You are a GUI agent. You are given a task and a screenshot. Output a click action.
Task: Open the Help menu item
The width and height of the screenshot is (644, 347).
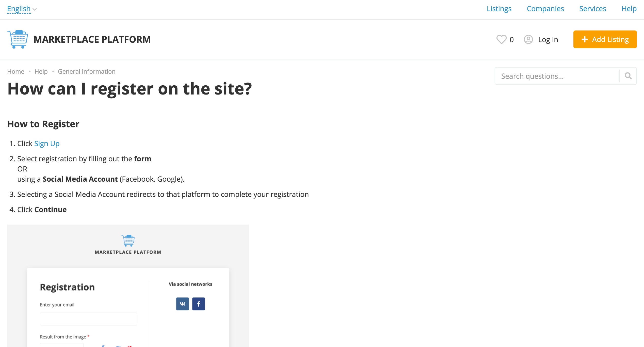(629, 9)
